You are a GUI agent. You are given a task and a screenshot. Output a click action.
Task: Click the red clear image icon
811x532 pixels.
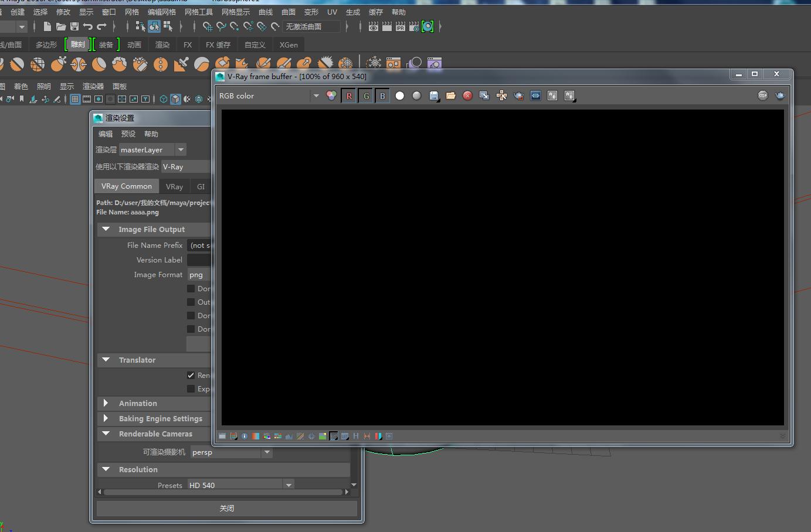pos(467,96)
